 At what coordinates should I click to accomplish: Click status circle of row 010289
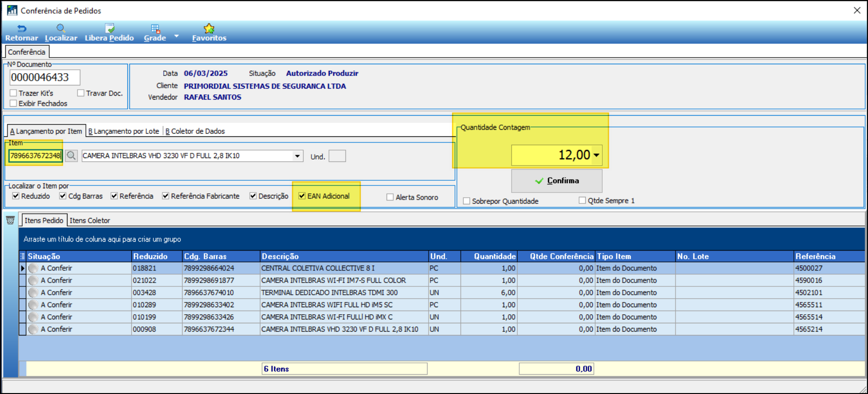(x=33, y=305)
